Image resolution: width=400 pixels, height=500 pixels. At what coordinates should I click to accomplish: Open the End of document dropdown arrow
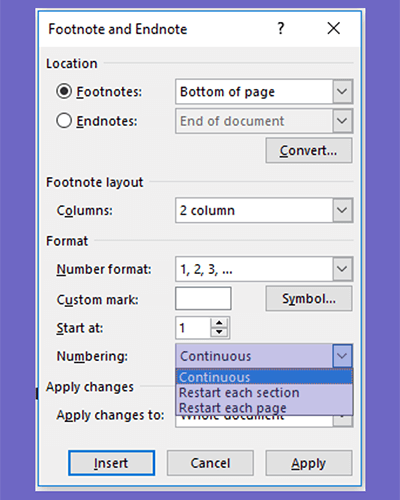tap(342, 121)
